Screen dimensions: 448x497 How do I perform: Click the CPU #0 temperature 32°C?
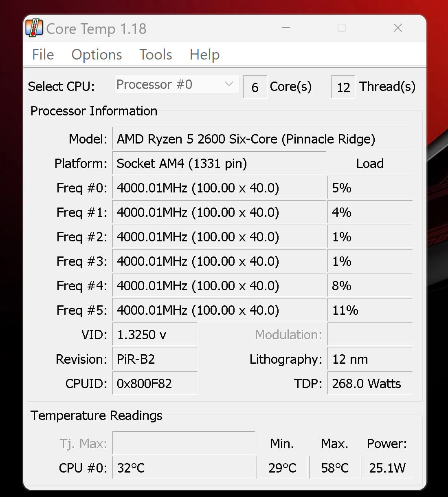(184, 467)
